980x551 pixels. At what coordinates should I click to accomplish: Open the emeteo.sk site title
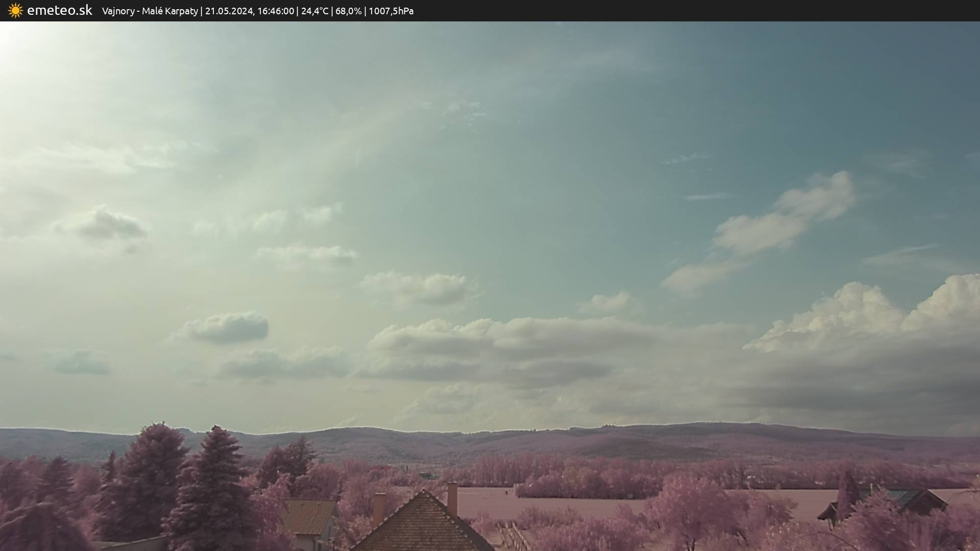(x=59, y=10)
